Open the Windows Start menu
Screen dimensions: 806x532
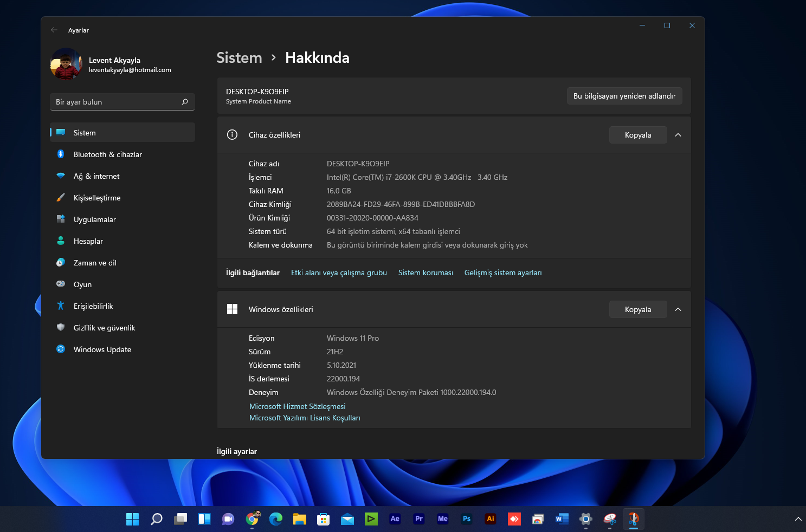pyautogui.click(x=132, y=519)
